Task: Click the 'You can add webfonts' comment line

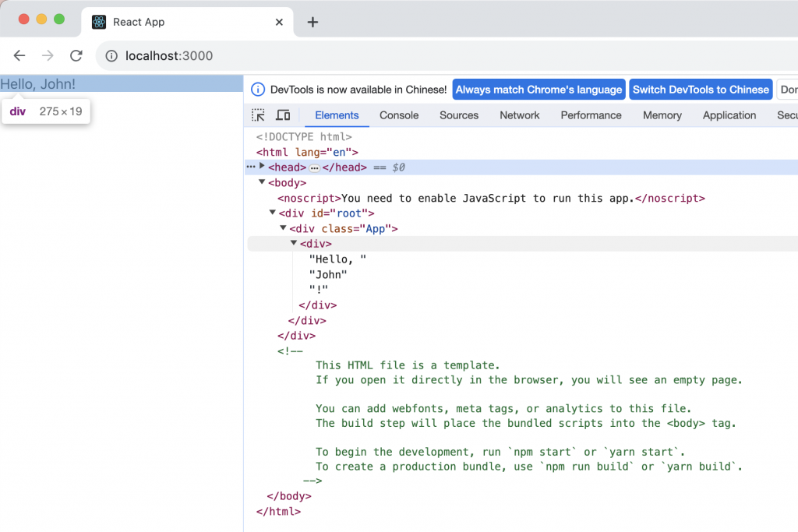Action: (503, 408)
